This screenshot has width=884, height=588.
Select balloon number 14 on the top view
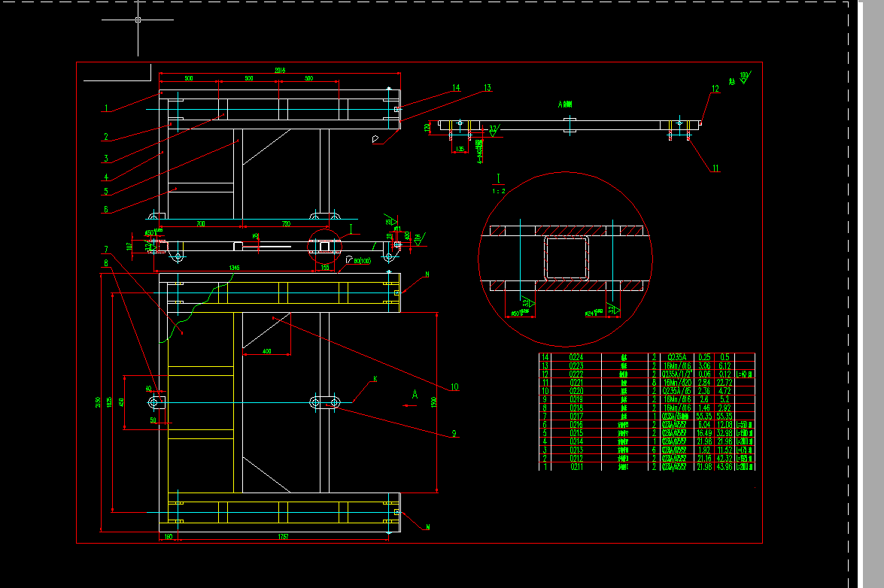point(456,86)
